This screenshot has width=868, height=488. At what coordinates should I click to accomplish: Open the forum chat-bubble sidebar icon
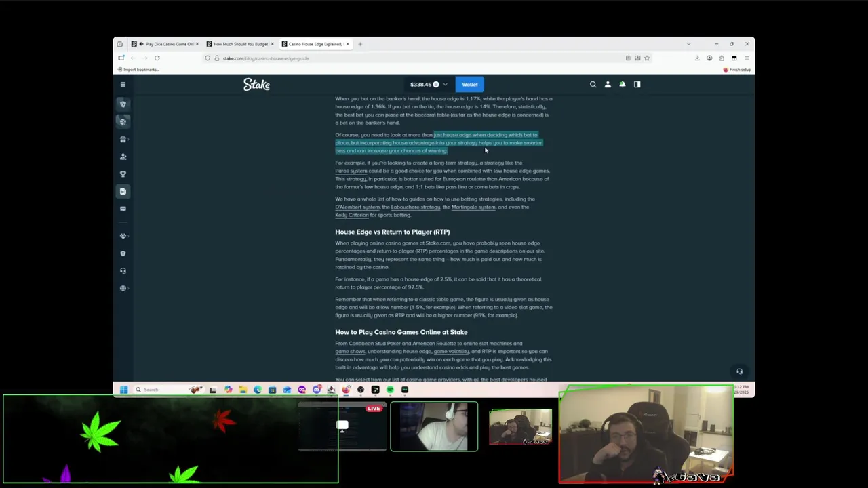123,209
